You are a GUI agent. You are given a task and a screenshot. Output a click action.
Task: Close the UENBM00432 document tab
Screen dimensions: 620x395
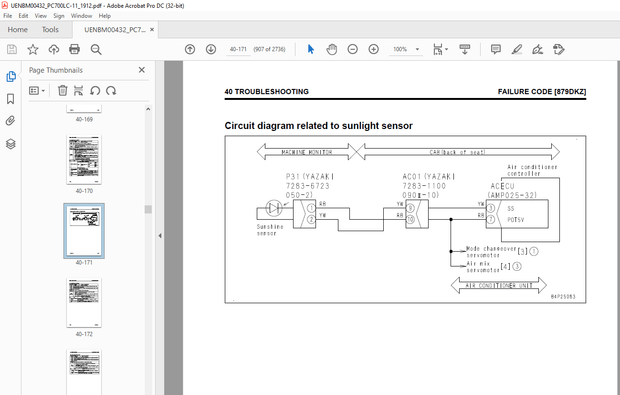(152, 30)
